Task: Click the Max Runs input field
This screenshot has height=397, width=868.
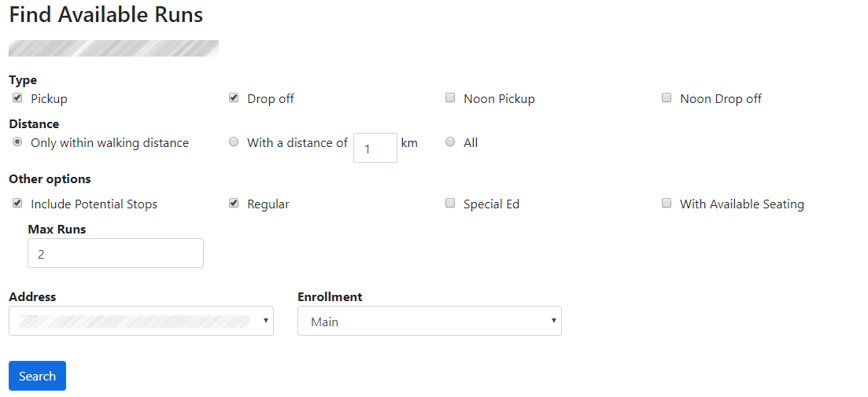Action: tap(116, 253)
